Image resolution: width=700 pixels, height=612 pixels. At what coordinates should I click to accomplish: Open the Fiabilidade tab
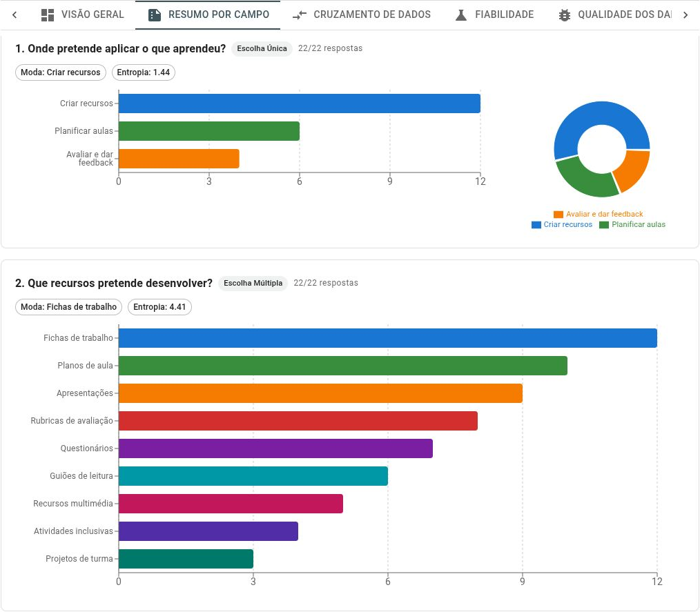coord(494,14)
